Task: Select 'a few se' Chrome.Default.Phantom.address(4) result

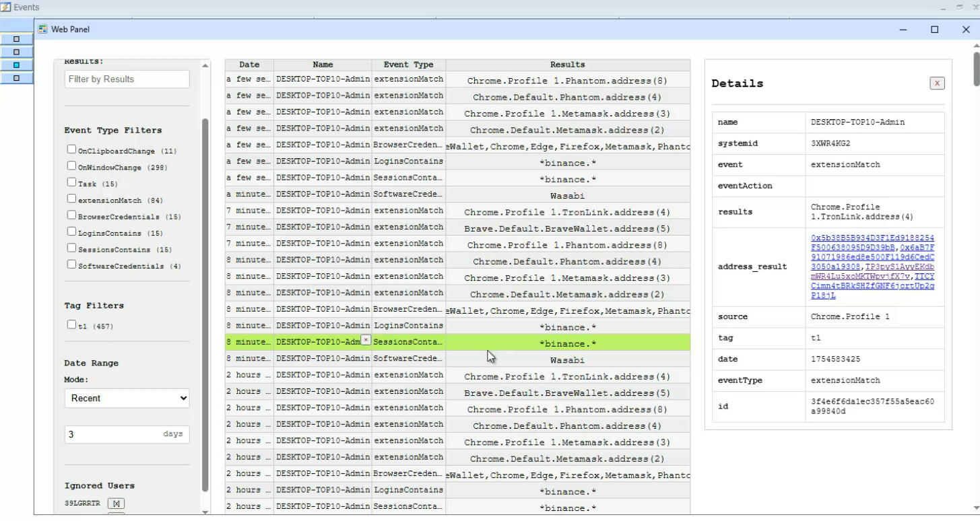Action: pyautogui.click(x=568, y=97)
